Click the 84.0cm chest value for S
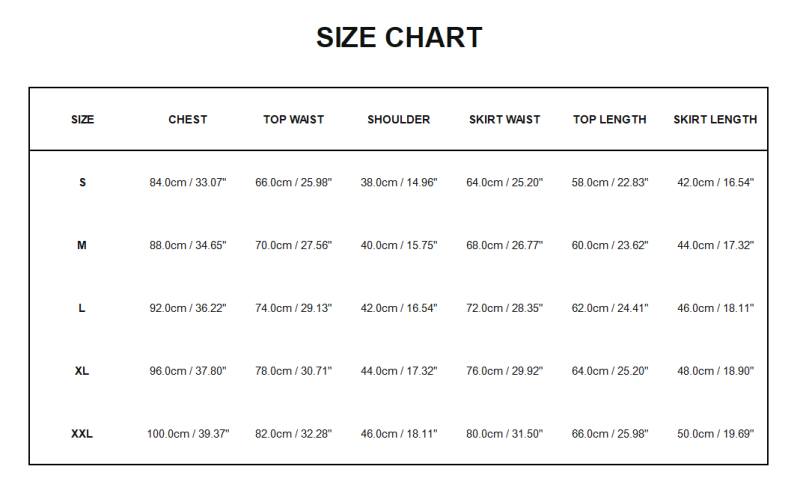800x493 pixels. pyautogui.click(x=188, y=183)
